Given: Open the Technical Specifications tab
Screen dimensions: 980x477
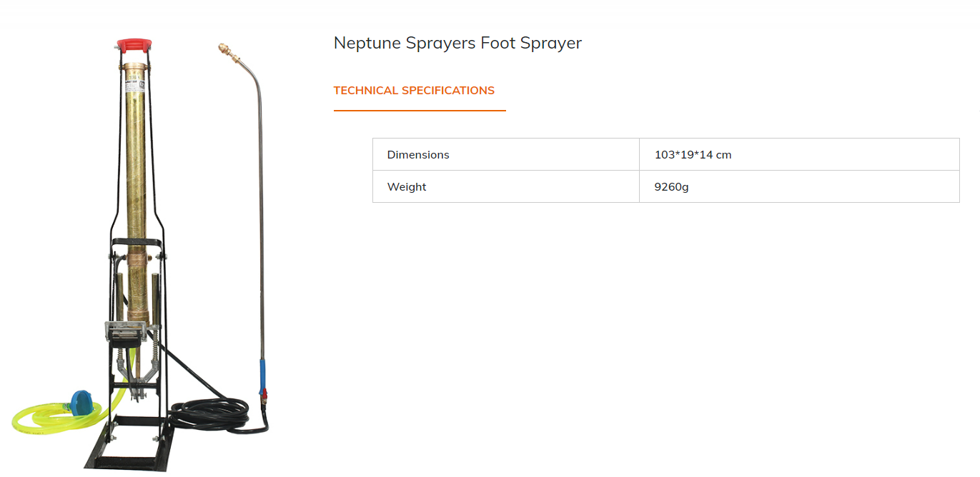Looking at the screenshot, I should coord(414,91).
